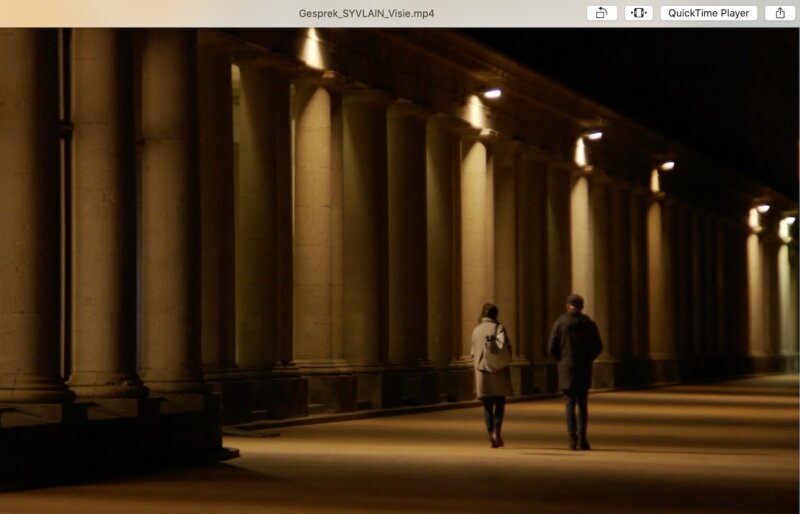Click the woman's boots on the pavement
The height and width of the screenshot is (514, 800).
495,438
